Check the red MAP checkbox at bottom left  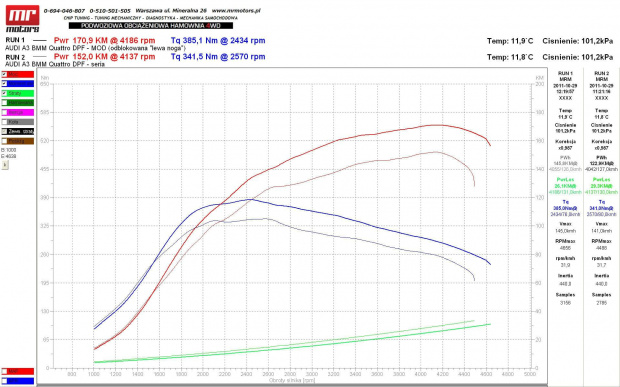pyautogui.click(x=4, y=372)
